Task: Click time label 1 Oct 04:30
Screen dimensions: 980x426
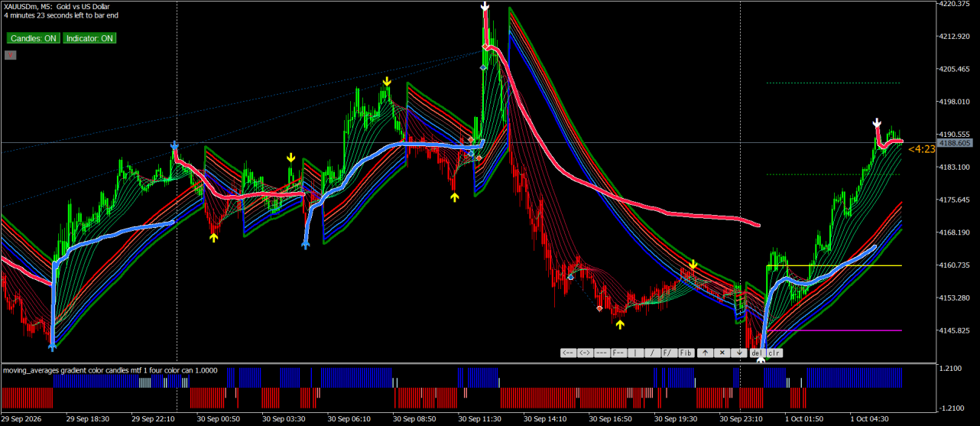Action: (869, 419)
